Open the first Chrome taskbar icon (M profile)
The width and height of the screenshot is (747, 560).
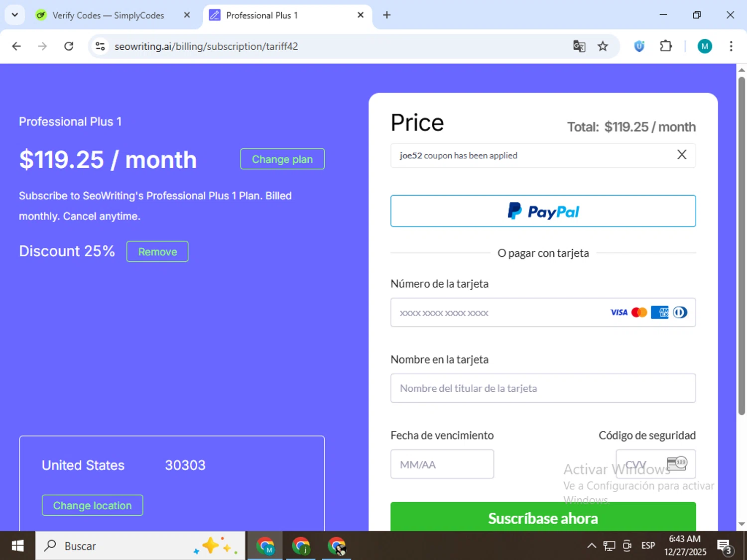click(x=265, y=546)
